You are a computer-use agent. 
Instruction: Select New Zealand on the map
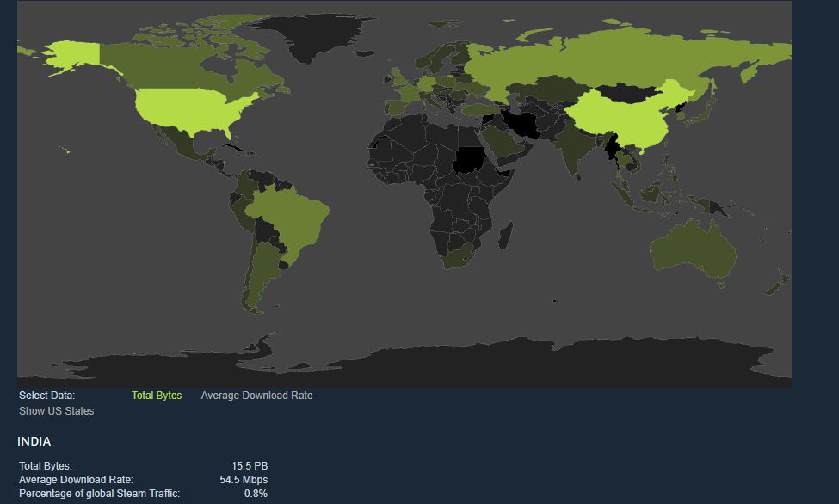[779, 284]
